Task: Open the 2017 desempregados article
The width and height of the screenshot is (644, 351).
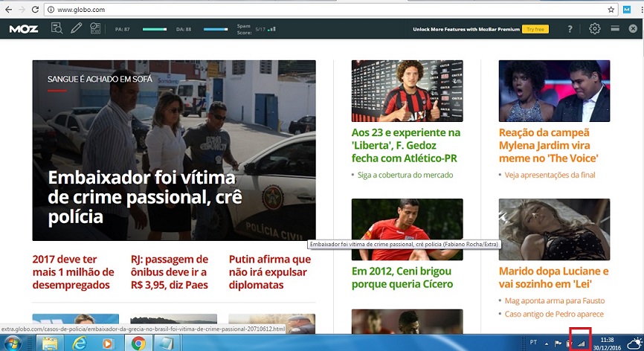Action: (x=73, y=272)
